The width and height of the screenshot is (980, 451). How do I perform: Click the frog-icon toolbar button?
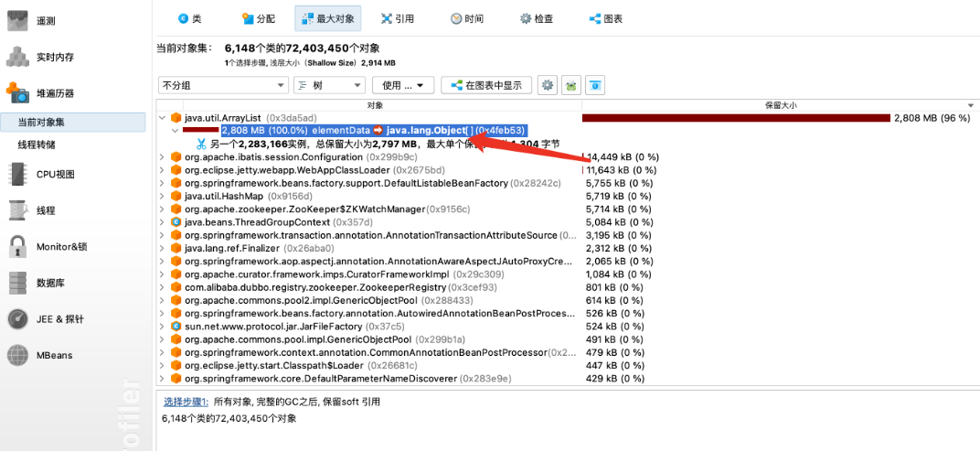pos(571,85)
